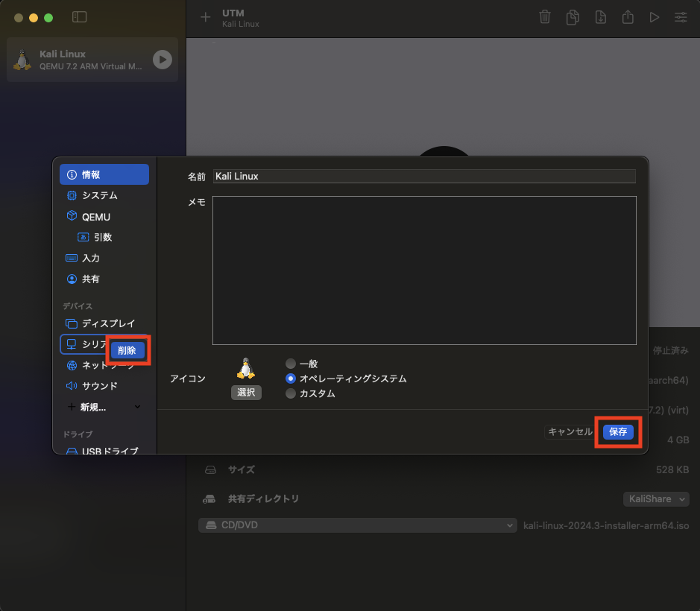Click the share toolbar icon
700x611 pixels.
tap(628, 16)
